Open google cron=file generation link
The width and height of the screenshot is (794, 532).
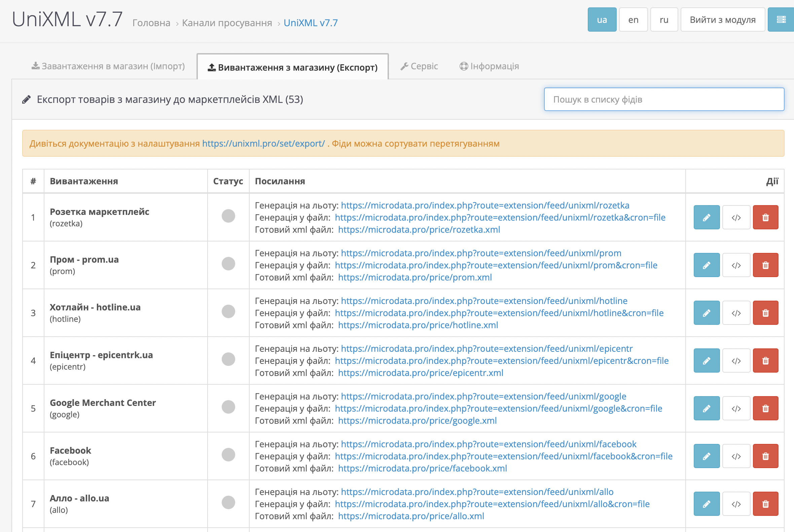pyautogui.click(x=498, y=409)
